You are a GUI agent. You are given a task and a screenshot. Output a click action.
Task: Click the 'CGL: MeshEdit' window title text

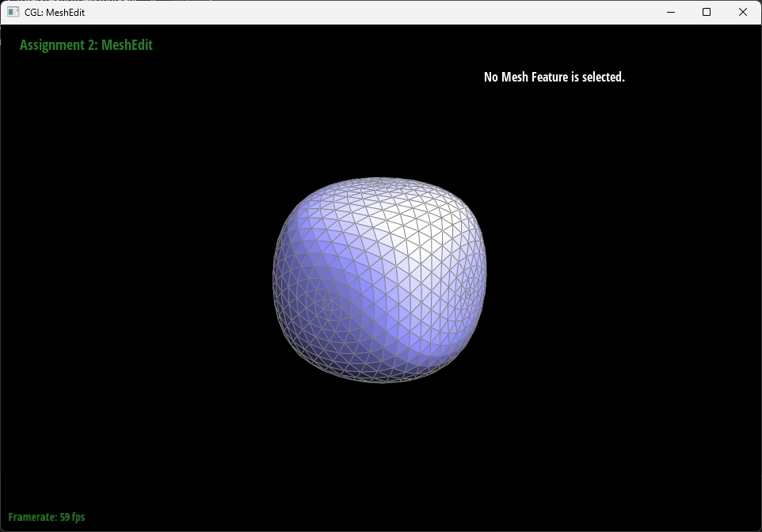pyautogui.click(x=55, y=13)
